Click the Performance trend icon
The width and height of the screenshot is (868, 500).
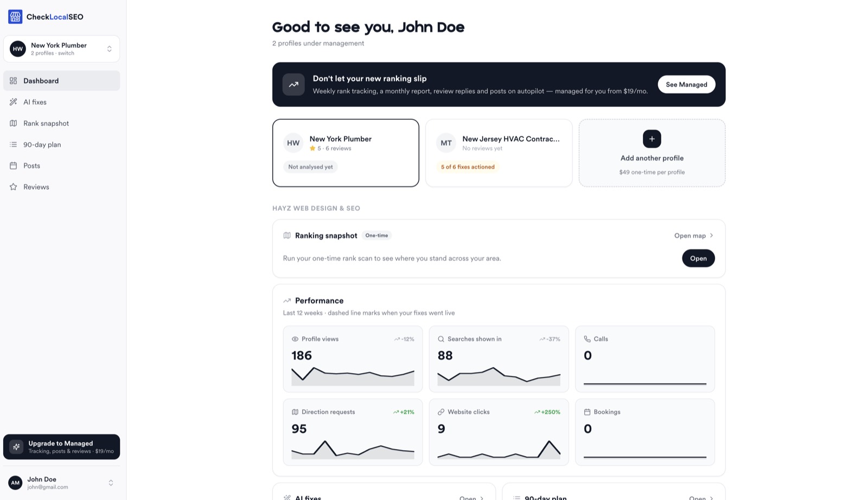[x=287, y=300]
